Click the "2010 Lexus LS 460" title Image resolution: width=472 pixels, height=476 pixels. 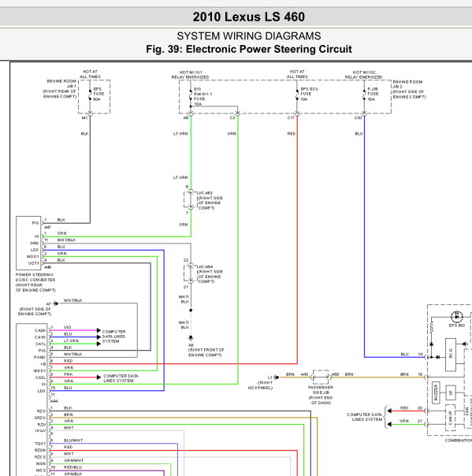point(248,17)
